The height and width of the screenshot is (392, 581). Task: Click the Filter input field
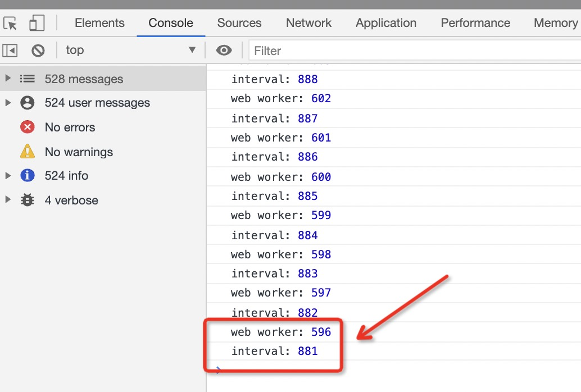coord(415,51)
